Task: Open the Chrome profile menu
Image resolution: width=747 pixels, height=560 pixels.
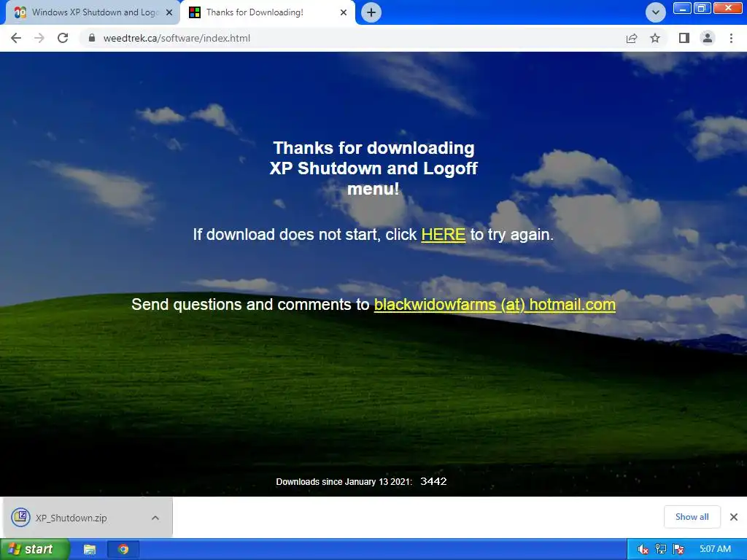Action: [x=708, y=38]
